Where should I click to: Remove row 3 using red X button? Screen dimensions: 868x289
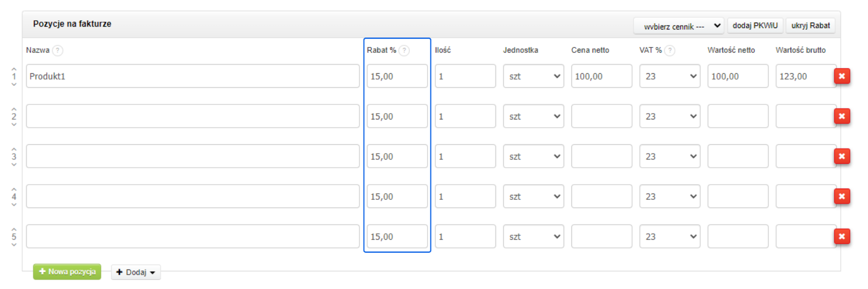click(841, 156)
